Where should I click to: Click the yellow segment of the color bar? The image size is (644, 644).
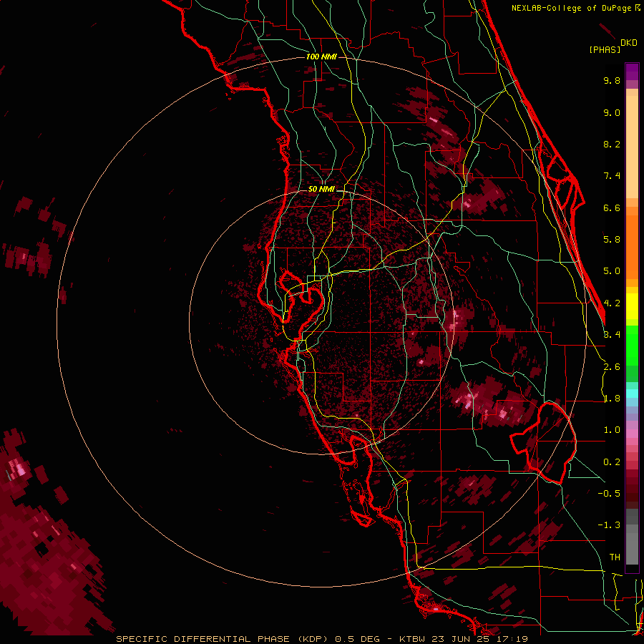coord(632,306)
